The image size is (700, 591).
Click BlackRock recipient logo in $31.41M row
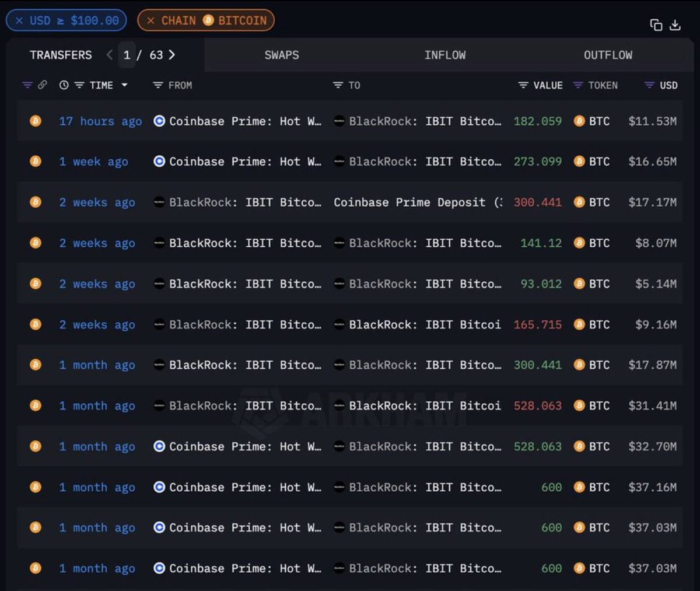[339, 405]
